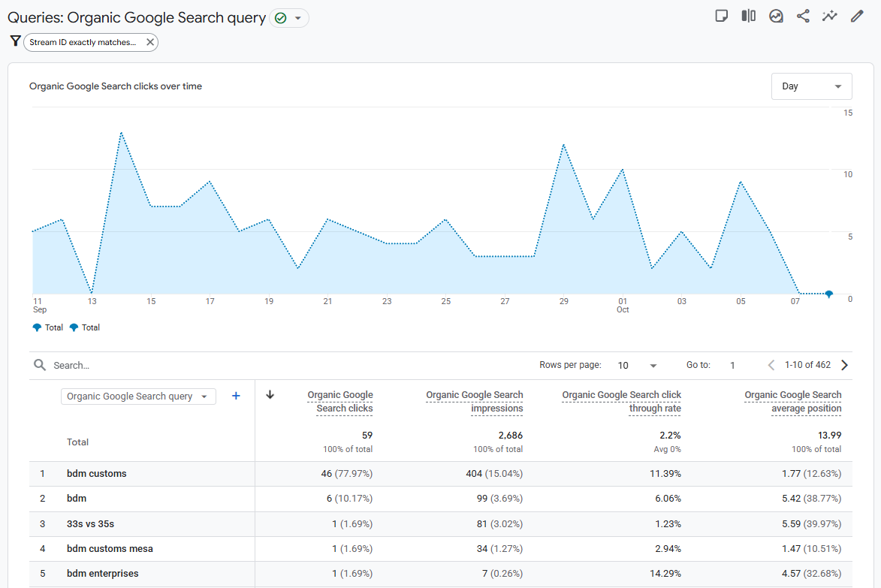
Task: Sort by Organic Google Search impressions column
Action: tap(474, 402)
